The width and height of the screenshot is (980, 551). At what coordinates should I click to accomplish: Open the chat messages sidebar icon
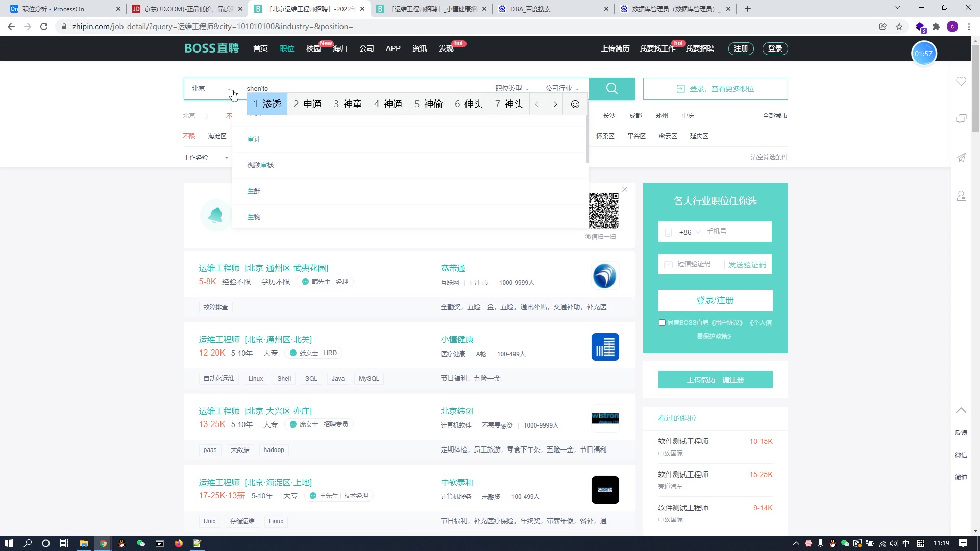pyautogui.click(x=961, y=119)
